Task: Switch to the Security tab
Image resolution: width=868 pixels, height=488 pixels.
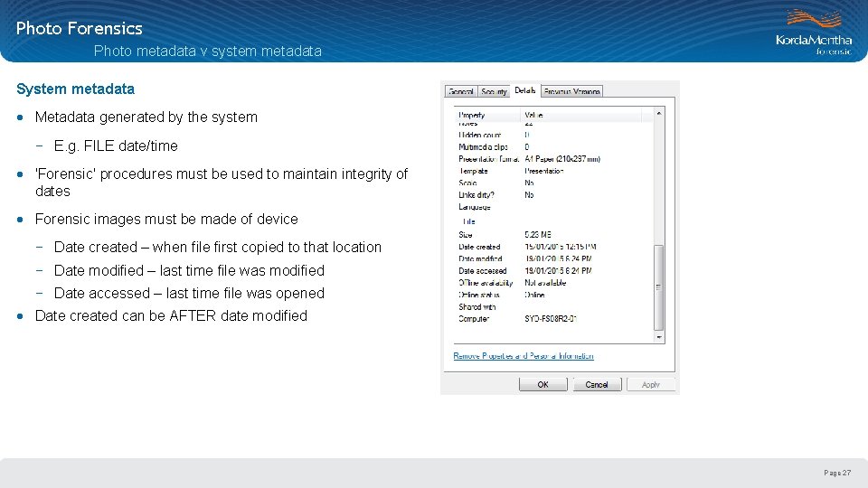Action: (x=494, y=91)
